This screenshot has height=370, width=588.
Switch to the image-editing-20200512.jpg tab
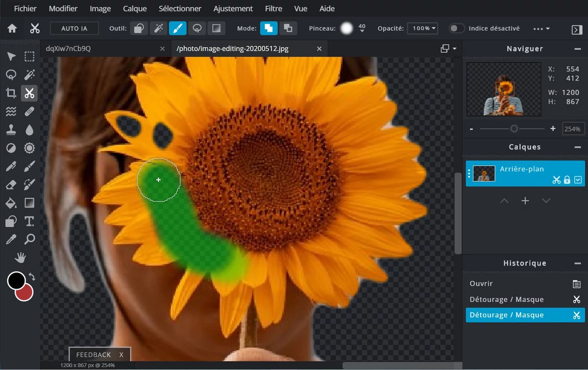[249, 49]
